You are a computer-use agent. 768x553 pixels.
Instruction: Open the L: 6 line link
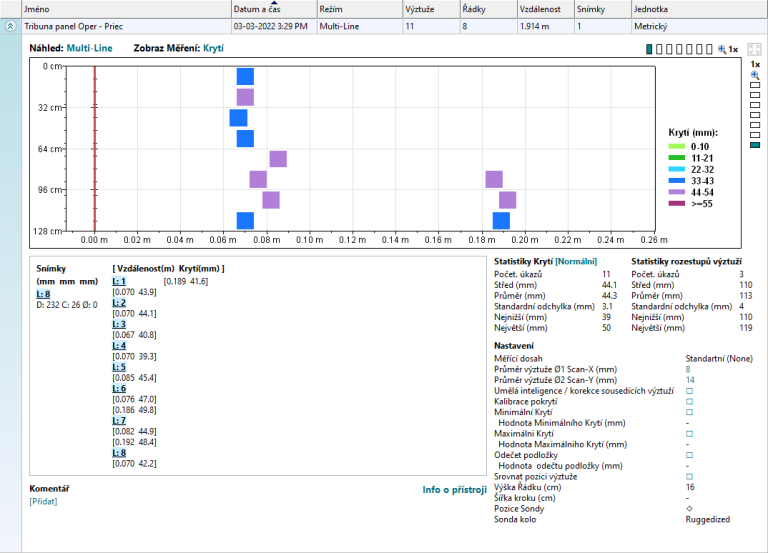point(119,388)
